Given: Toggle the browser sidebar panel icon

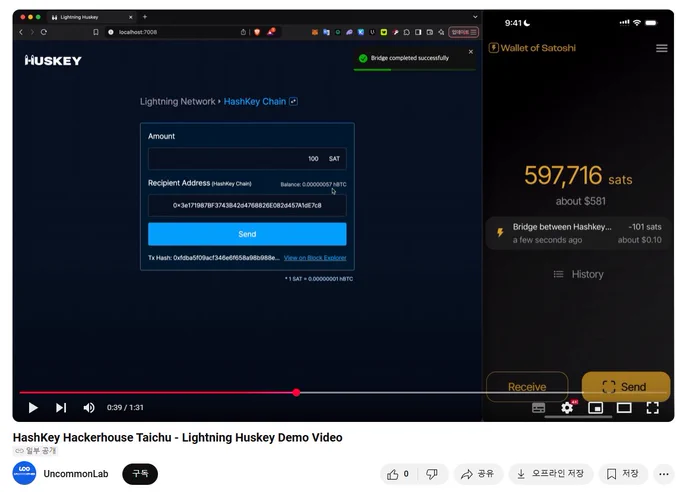Looking at the screenshot, I should click(418, 32).
